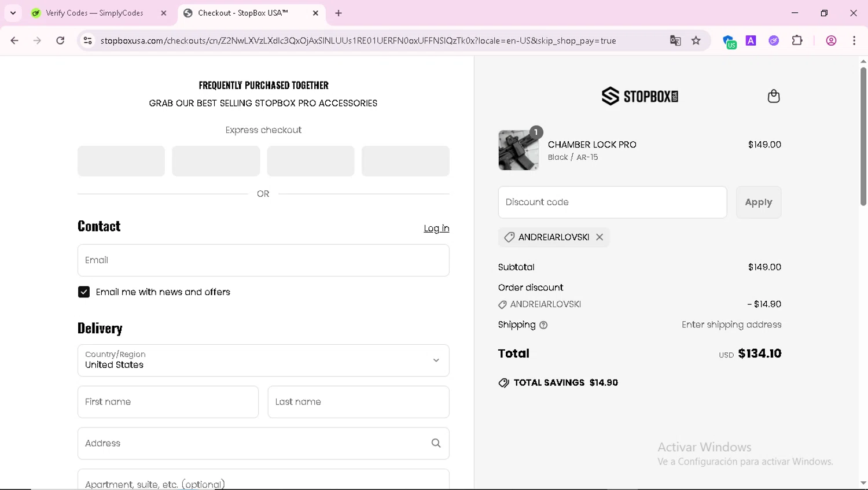The image size is (868, 490).
Task: Click the first express checkout button
Action: (121, 161)
